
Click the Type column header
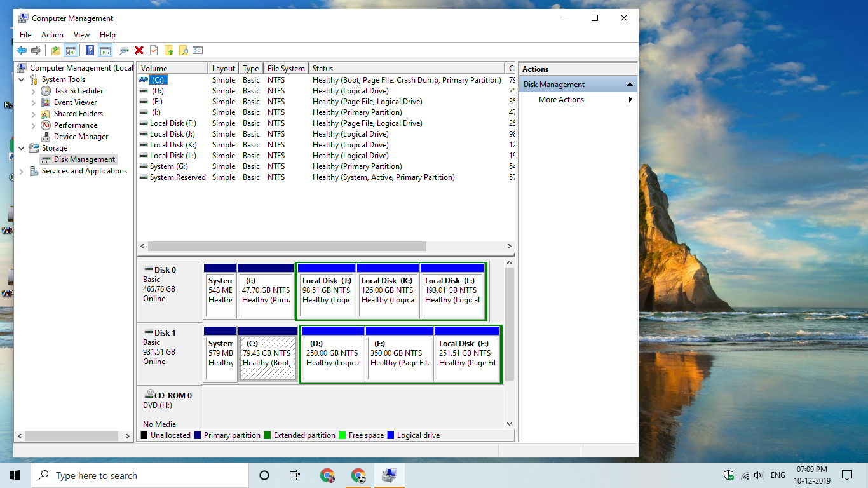coord(251,68)
